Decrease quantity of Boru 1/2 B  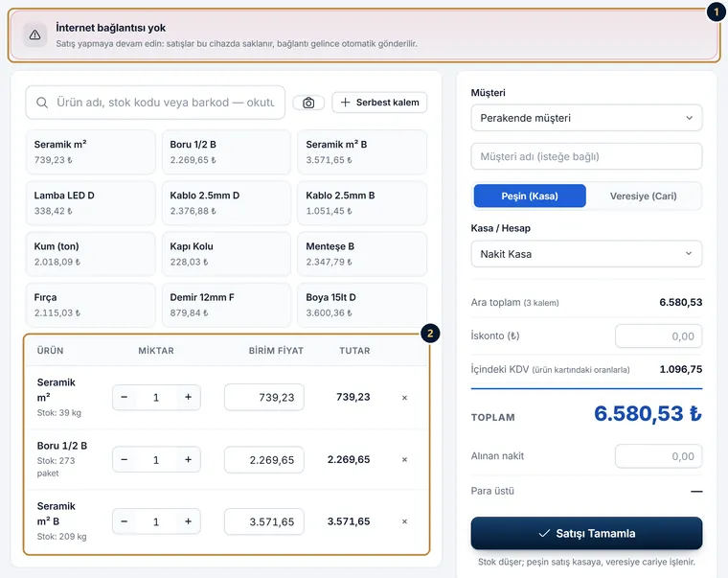tap(124, 459)
